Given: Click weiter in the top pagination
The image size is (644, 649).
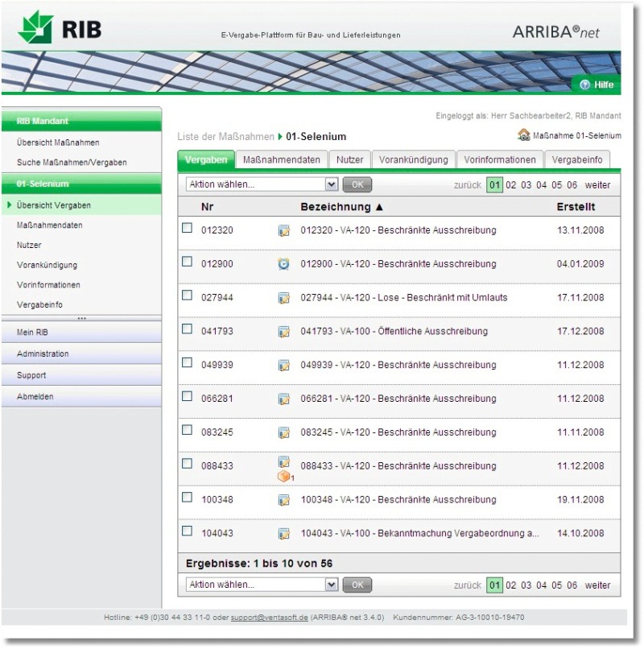Looking at the screenshot, I should click(597, 185).
